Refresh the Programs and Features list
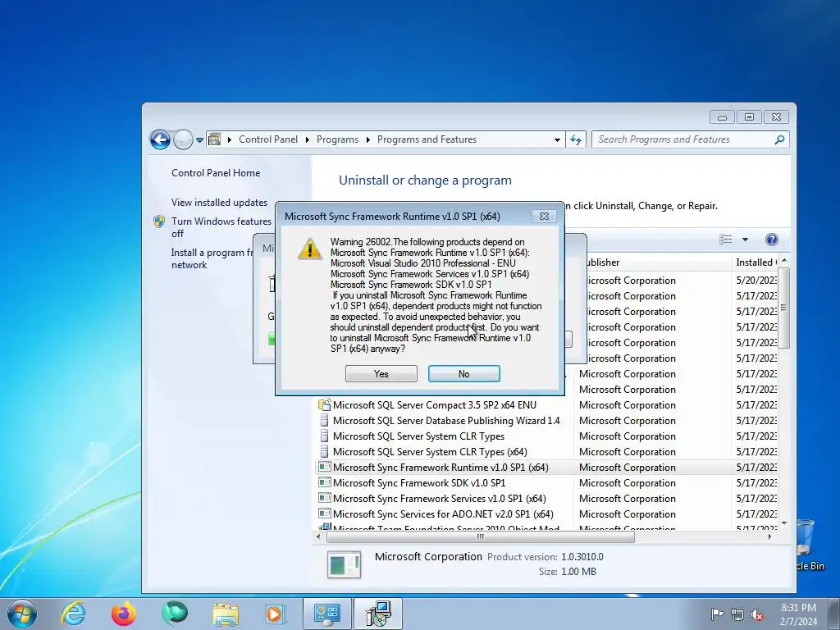Screen dimensions: 840x630 pyautogui.click(x=576, y=139)
